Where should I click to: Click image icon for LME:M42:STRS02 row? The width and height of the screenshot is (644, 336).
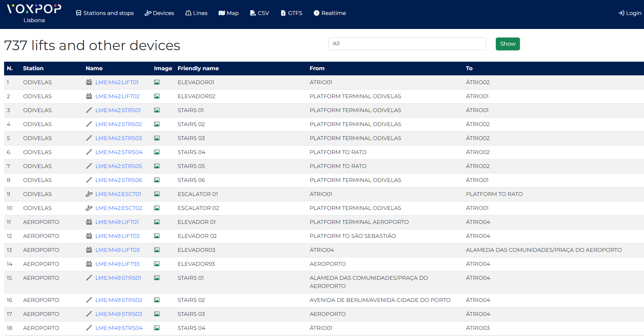[157, 124]
